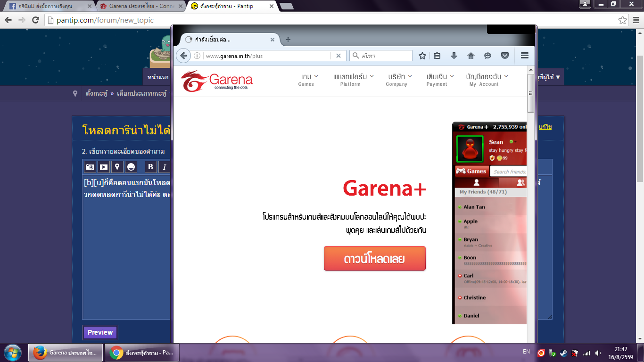Click the 2. เขียนรายละเอียดของคำถาม label

pyautogui.click(x=124, y=151)
